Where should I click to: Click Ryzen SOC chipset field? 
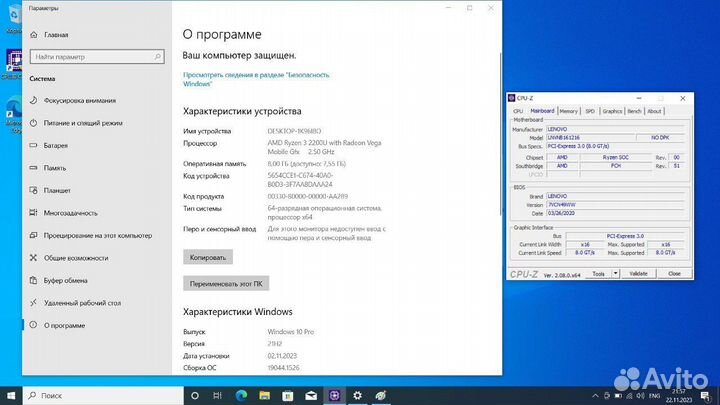point(615,158)
